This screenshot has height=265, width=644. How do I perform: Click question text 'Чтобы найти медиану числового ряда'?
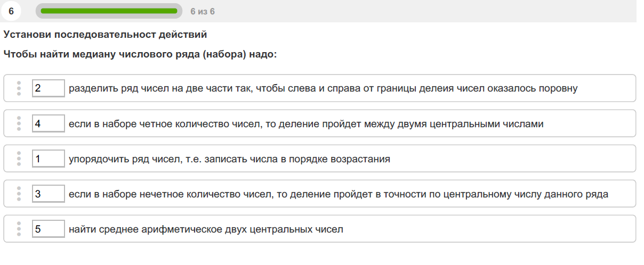coord(140,54)
